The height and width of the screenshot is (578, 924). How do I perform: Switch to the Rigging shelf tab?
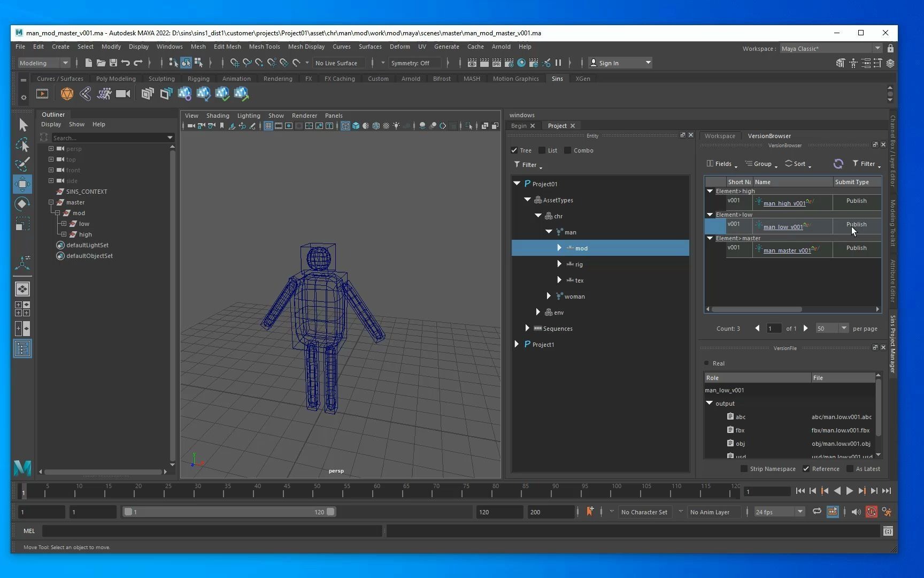pos(198,79)
